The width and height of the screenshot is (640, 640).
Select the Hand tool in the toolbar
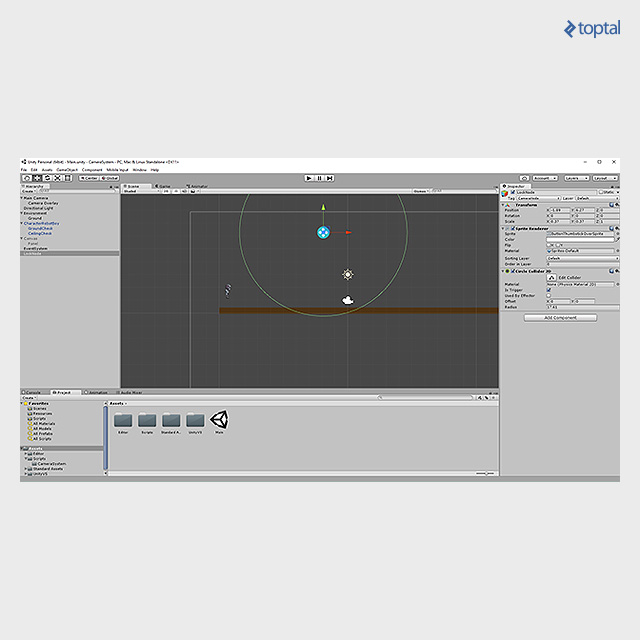click(x=26, y=178)
